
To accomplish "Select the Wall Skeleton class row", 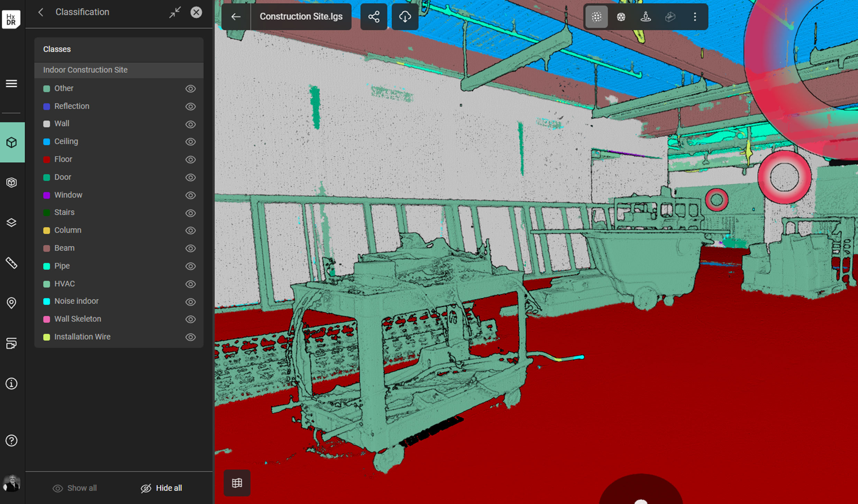I will pyautogui.click(x=119, y=319).
